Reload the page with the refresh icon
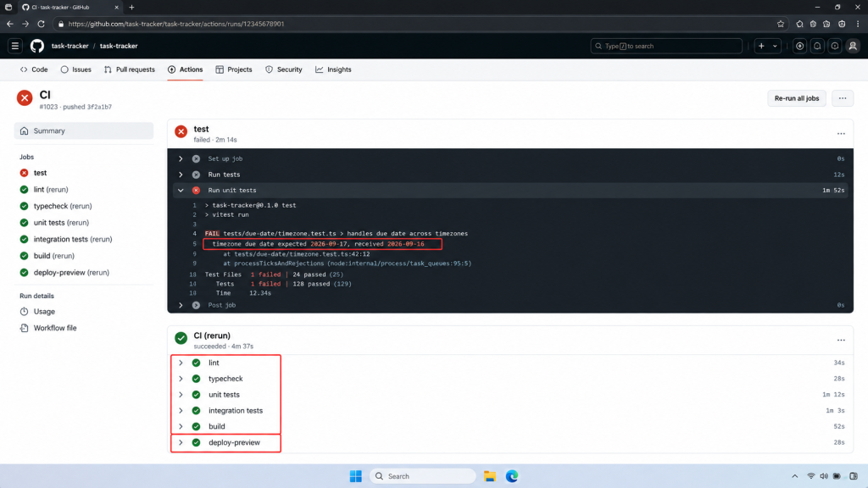Screen dimensions: 868x488 (x=41, y=24)
